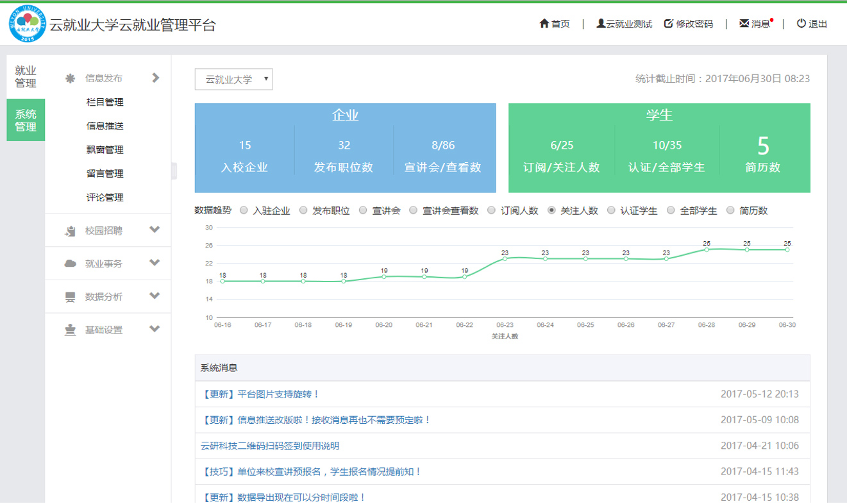847x504 pixels.
Task: Click the home icon next to 首页
Action: click(x=544, y=24)
